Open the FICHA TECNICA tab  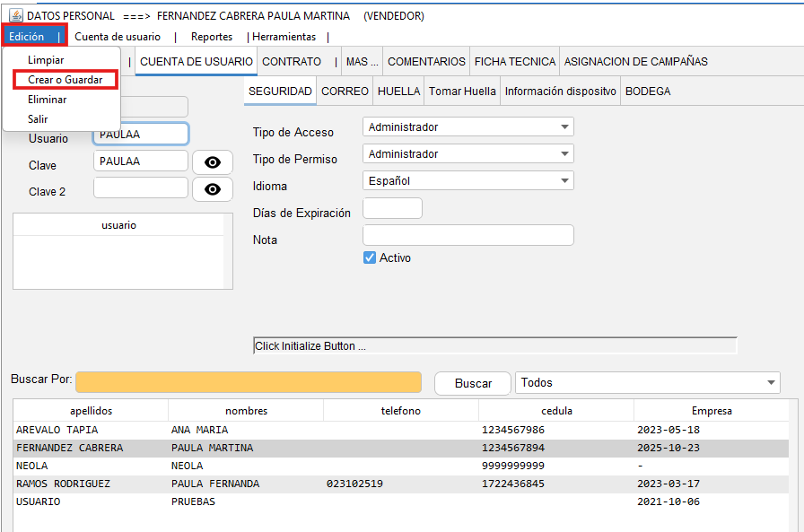click(514, 62)
